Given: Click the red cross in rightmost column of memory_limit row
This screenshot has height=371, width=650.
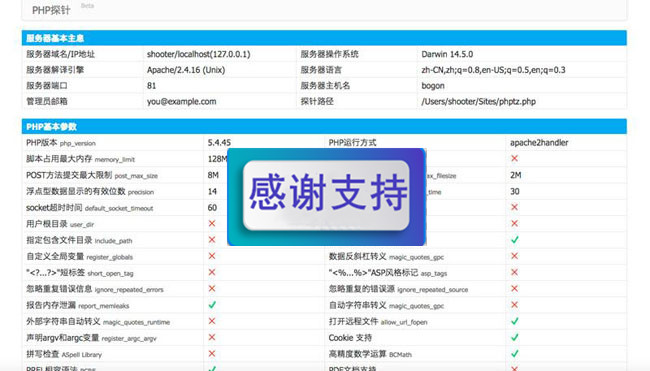Looking at the screenshot, I should [x=514, y=158].
